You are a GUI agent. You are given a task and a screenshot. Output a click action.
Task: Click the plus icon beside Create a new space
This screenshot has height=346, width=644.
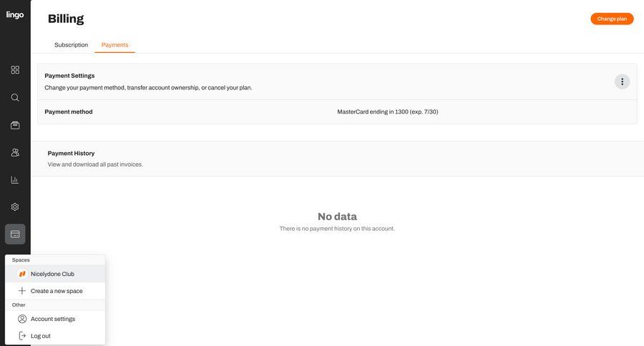(x=22, y=290)
